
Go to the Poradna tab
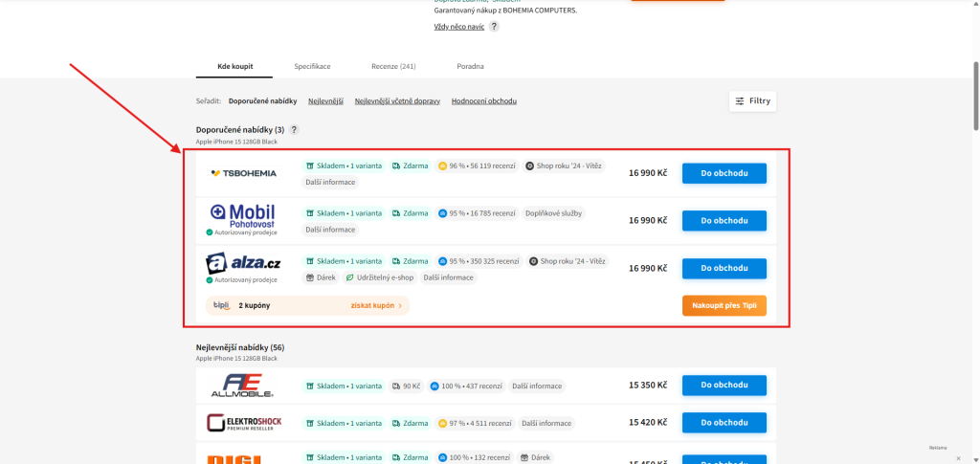(x=470, y=66)
